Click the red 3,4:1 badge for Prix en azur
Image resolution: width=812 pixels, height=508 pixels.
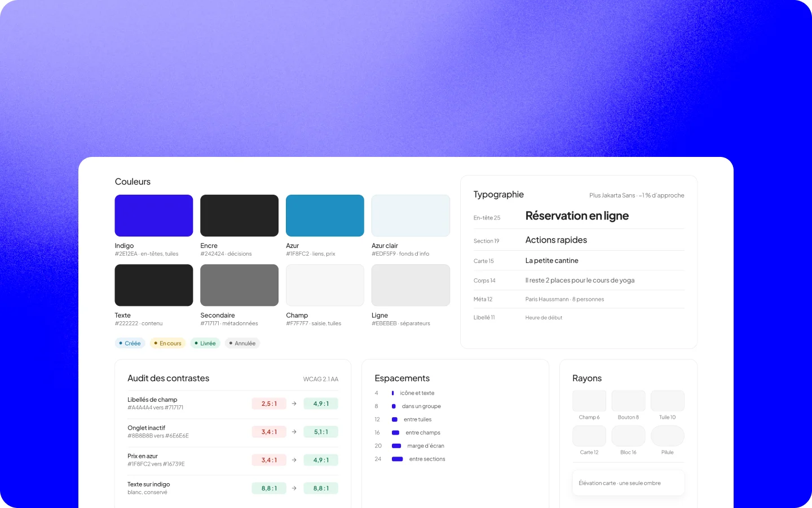(x=269, y=460)
